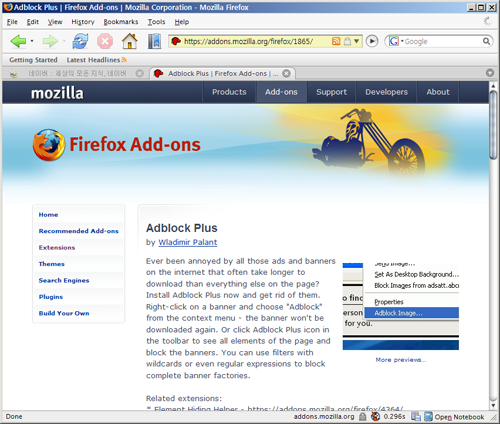500x424 pixels.
Task: Select the Adblock Plus Firefox Add-ons tab
Action: (223, 73)
